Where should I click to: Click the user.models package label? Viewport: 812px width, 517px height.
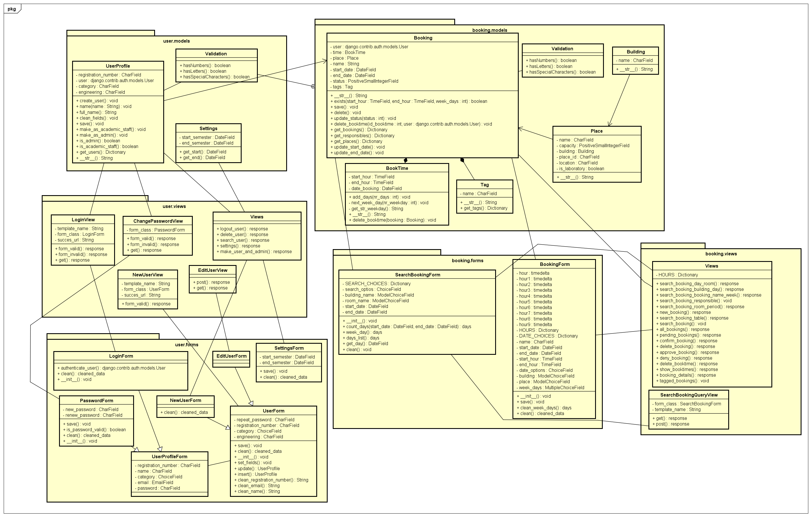[176, 41]
